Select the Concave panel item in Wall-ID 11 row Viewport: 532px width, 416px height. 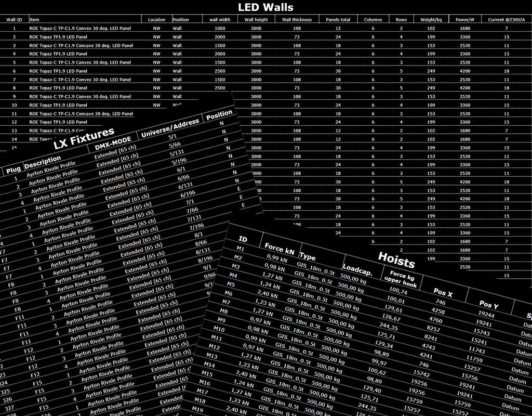[81, 114]
